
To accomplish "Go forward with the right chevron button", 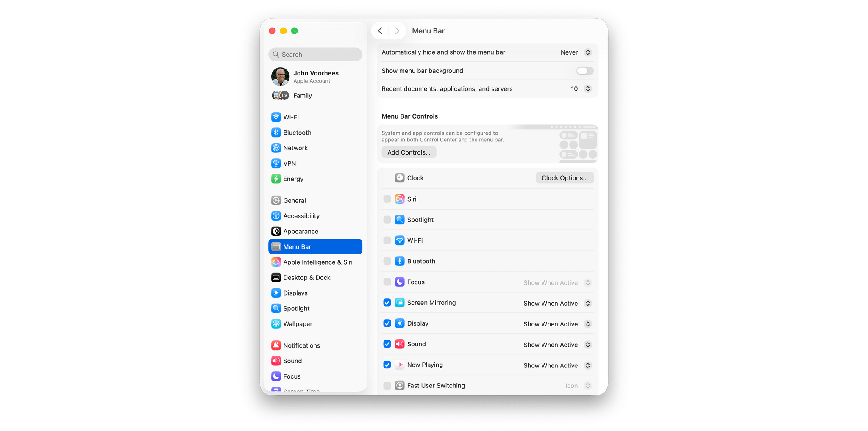I will (x=397, y=31).
